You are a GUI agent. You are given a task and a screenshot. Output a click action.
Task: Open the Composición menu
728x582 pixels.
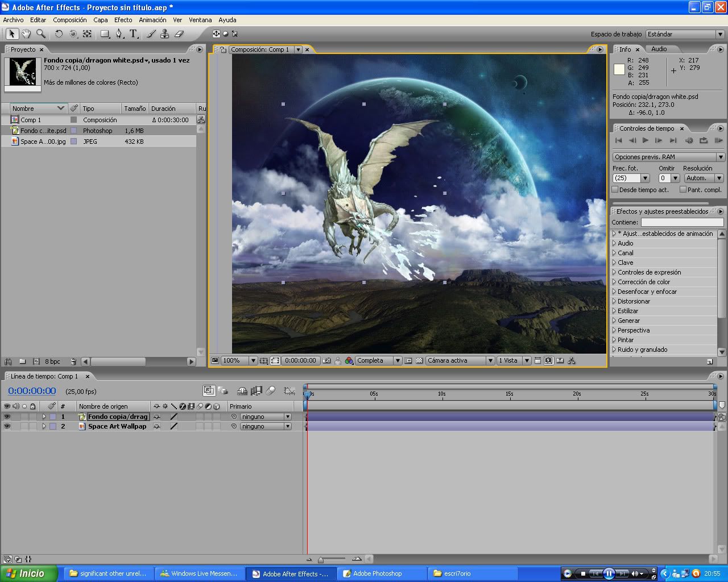(x=70, y=20)
